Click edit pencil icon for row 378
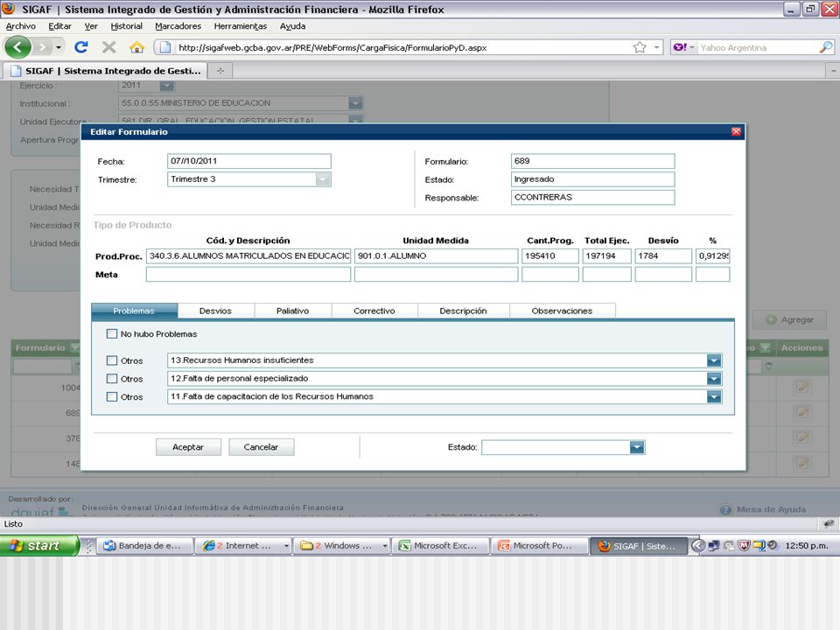Screen dimensions: 840x630 [x=802, y=437]
